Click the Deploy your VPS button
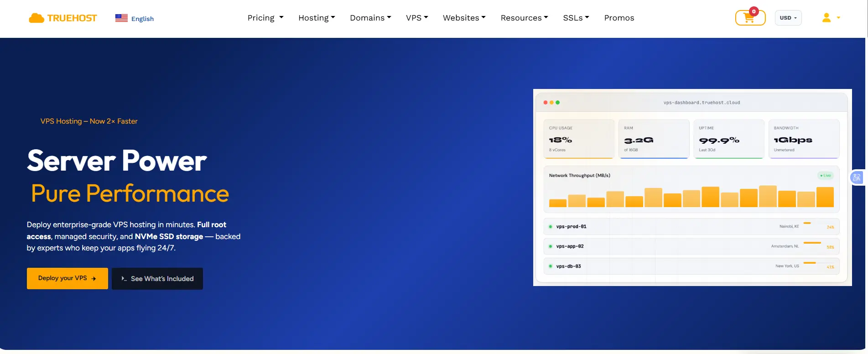The image size is (868, 354). pos(68,278)
